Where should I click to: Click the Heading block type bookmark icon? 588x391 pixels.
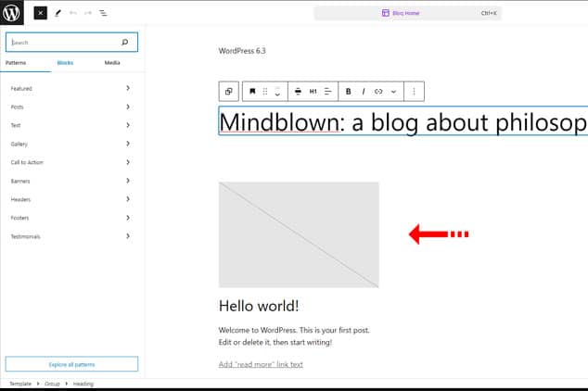click(x=252, y=92)
